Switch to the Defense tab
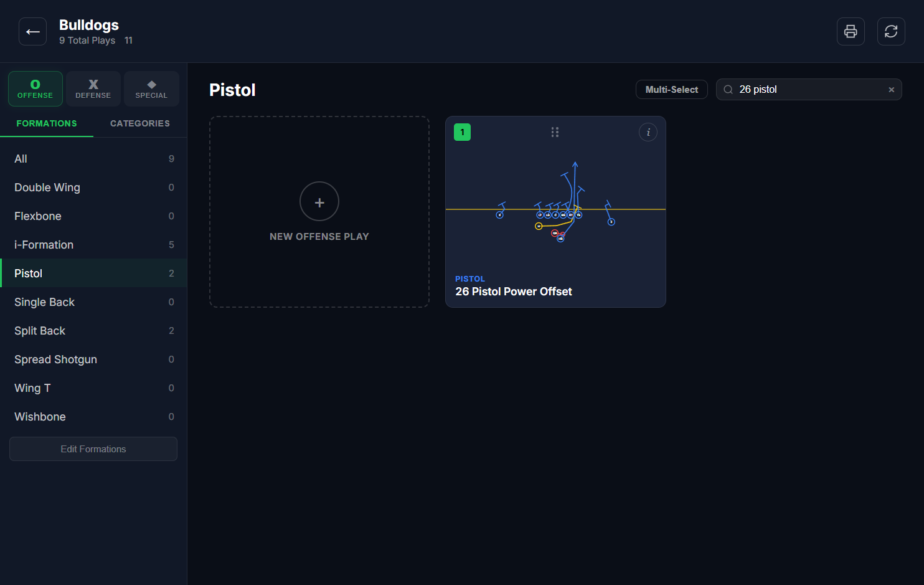This screenshot has width=924, height=585. (x=93, y=88)
